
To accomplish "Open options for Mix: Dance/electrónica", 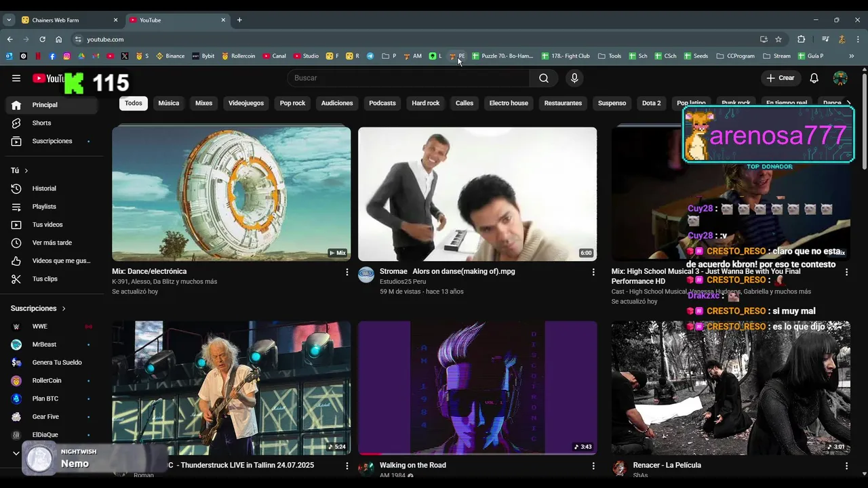I will click(347, 272).
